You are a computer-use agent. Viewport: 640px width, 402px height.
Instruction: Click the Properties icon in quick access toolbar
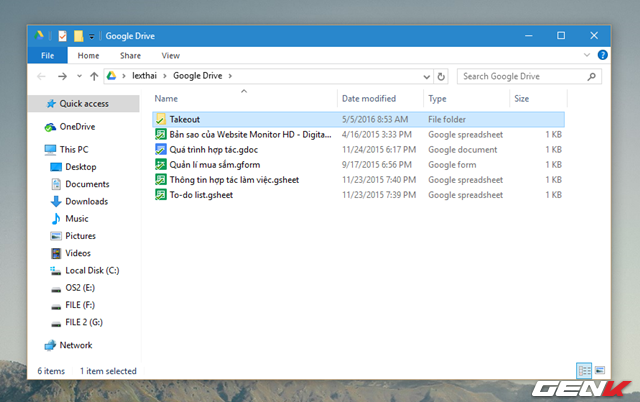(62, 35)
